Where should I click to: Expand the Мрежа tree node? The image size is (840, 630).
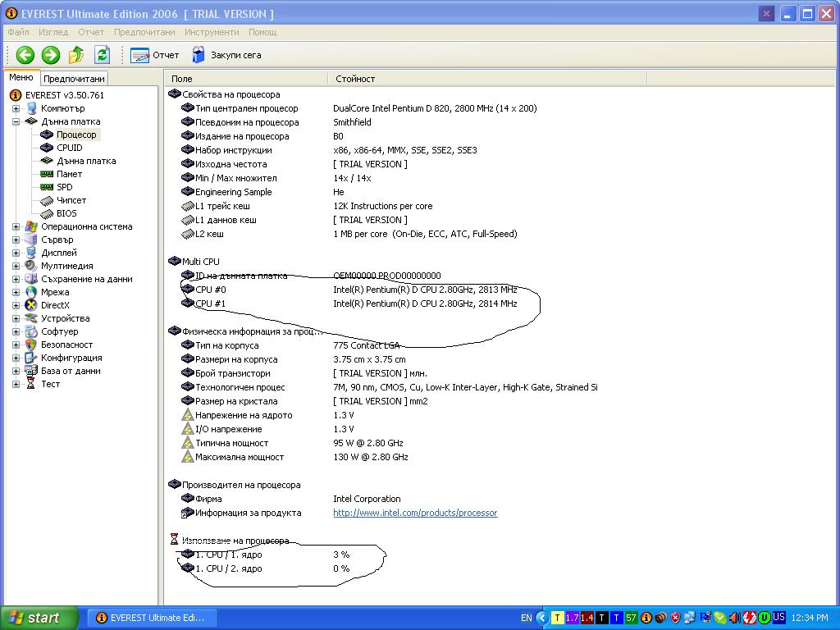(16, 292)
